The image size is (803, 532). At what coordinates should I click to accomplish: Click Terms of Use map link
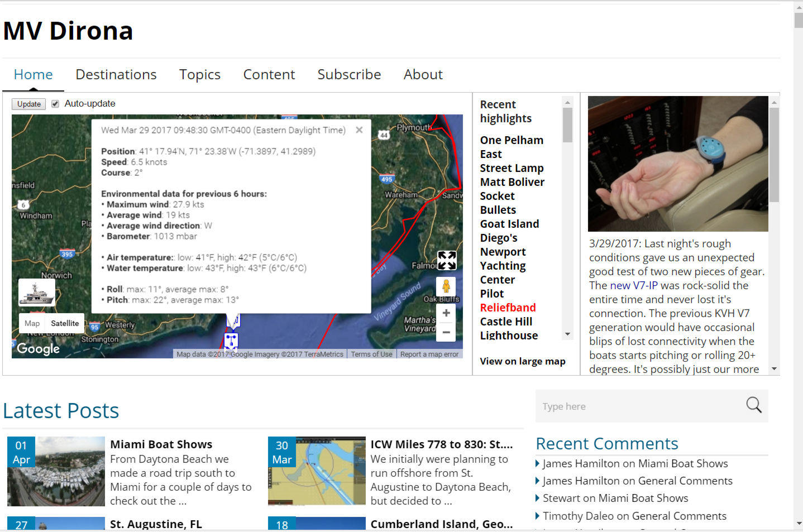(371, 354)
